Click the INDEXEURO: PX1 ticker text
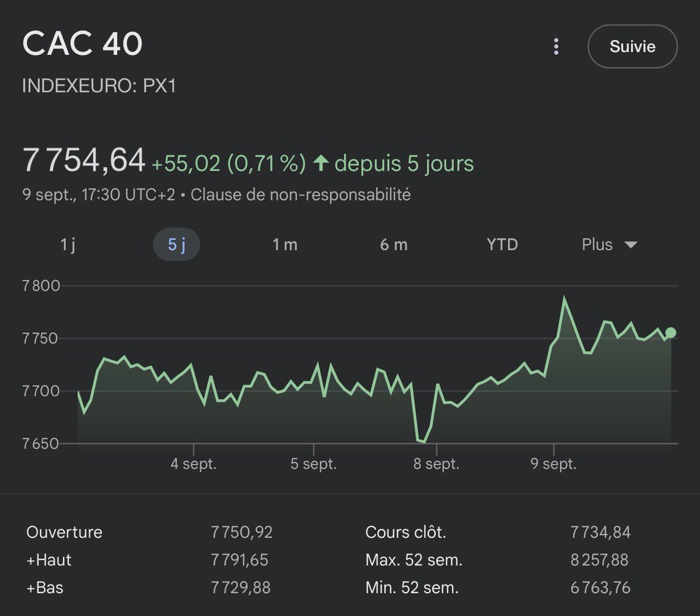The image size is (700, 616). (99, 86)
